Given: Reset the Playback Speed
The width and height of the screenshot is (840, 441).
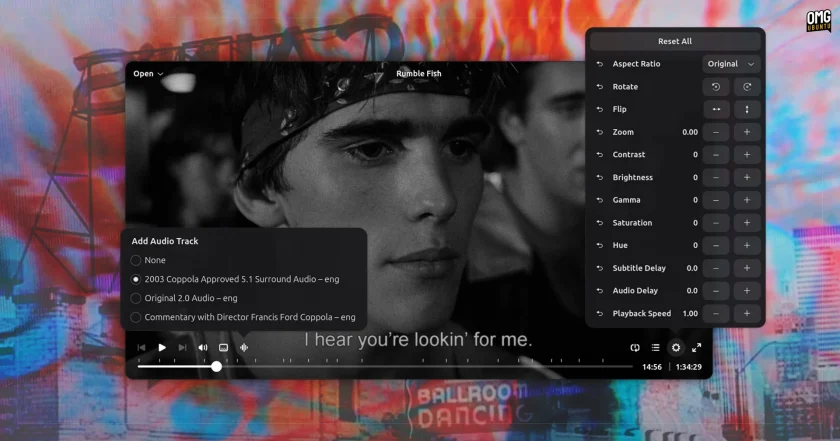Looking at the screenshot, I should point(599,313).
